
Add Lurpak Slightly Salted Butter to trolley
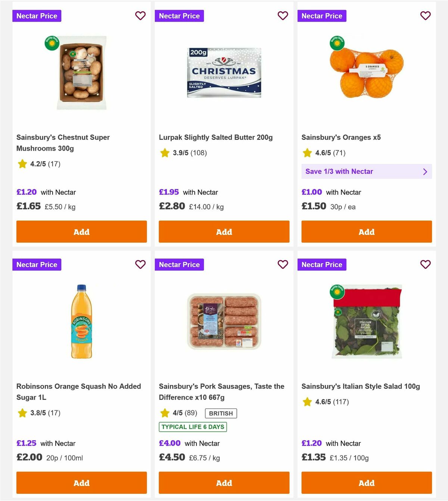click(224, 232)
